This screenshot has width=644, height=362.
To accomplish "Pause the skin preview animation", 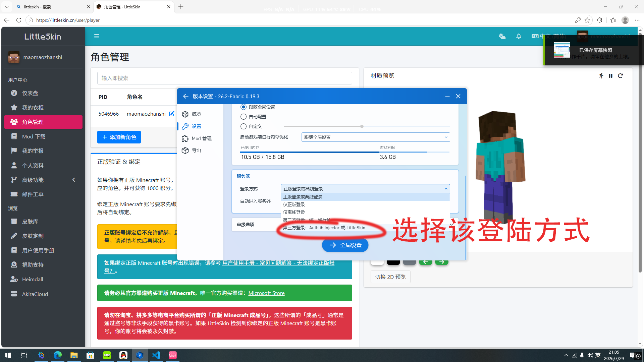I will [x=611, y=76].
